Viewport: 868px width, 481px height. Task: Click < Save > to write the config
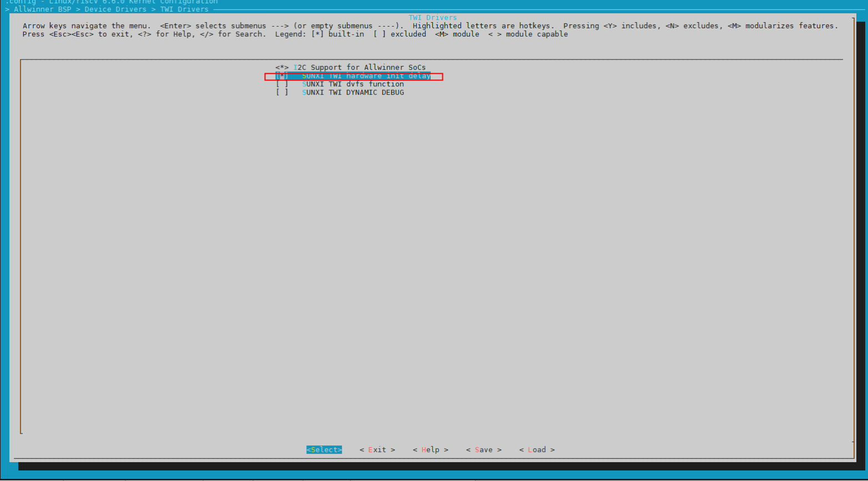tap(483, 450)
